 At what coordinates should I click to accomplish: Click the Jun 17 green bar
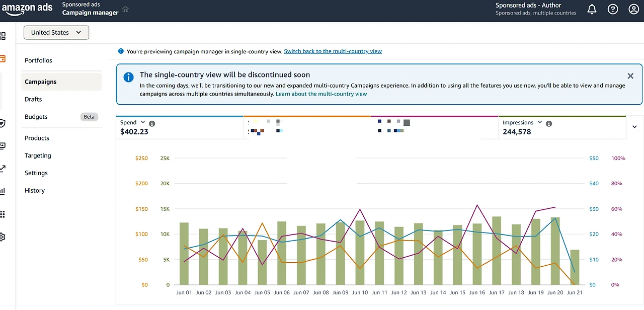pos(497,251)
